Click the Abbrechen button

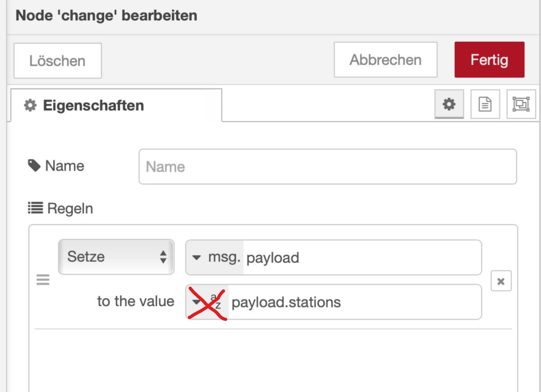tap(386, 60)
